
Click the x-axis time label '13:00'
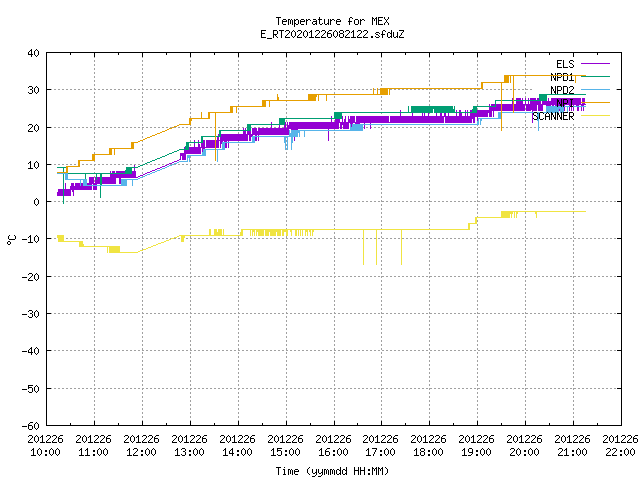pyautogui.click(x=189, y=452)
